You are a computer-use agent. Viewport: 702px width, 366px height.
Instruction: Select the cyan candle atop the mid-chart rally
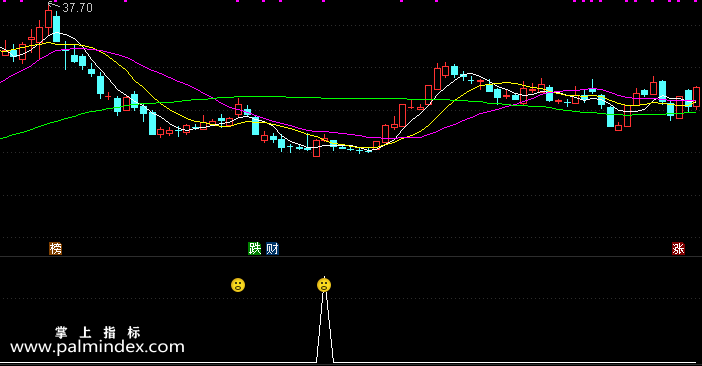coord(454,71)
